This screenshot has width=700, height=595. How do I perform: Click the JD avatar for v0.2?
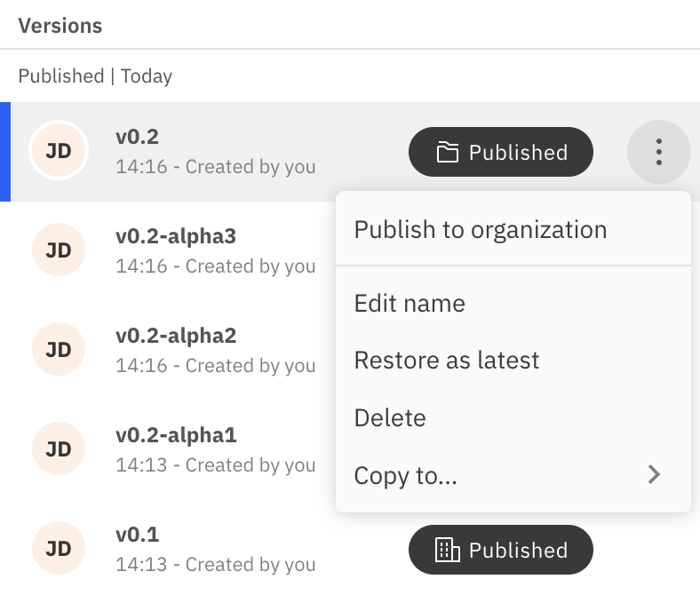pos(59,151)
